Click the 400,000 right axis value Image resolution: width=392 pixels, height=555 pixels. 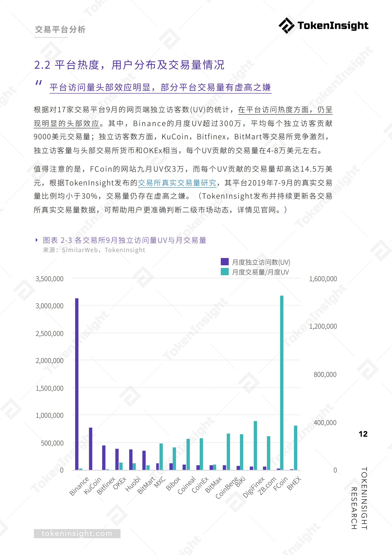point(325,423)
